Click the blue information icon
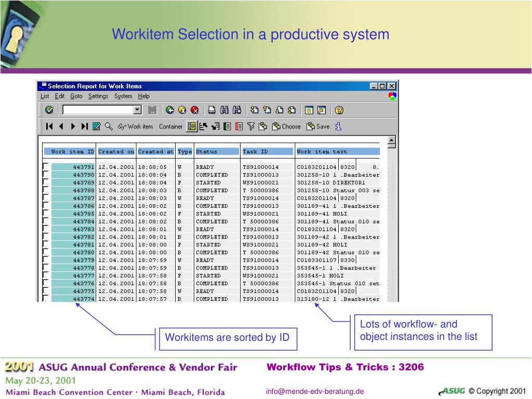 coord(338,127)
